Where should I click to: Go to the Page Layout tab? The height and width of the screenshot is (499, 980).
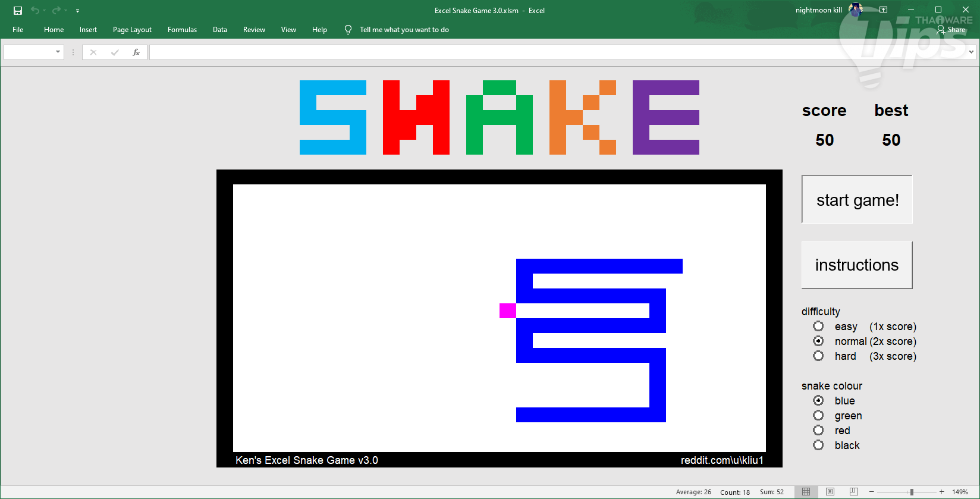(132, 30)
